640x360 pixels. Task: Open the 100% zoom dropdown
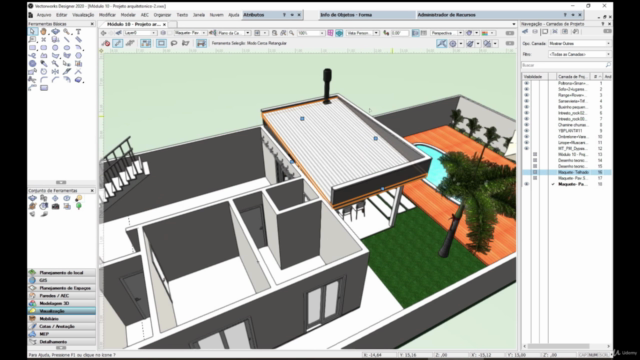(x=311, y=33)
